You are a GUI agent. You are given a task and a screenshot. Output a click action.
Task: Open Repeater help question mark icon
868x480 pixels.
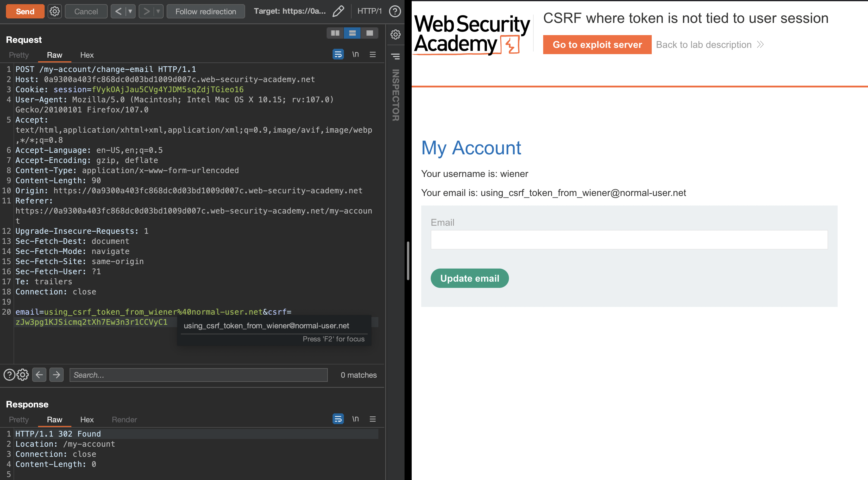click(394, 11)
